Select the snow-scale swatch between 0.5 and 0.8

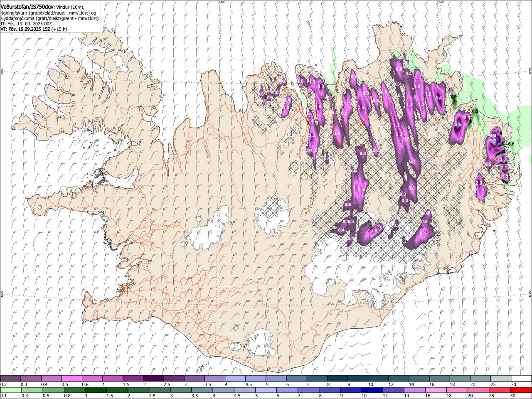pos(71,379)
